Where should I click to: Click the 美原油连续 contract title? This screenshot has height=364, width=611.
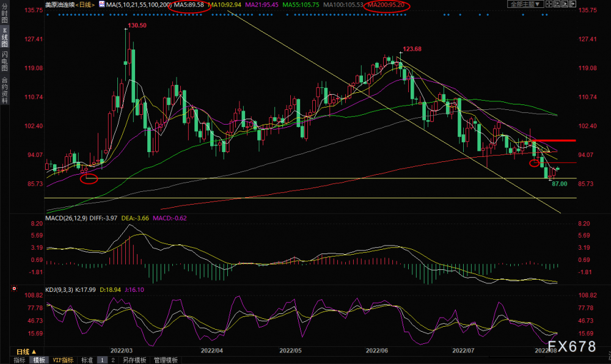click(x=60, y=5)
